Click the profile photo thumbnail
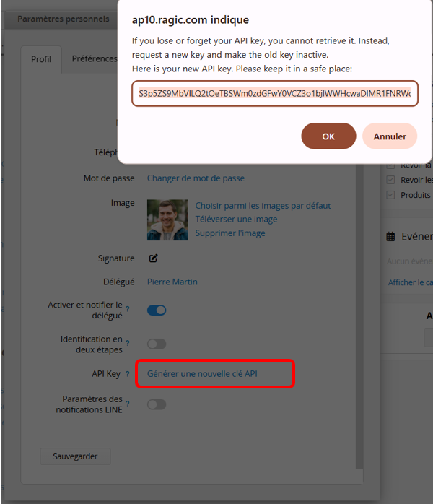This screenshot has width=433, height=504. 167,220
